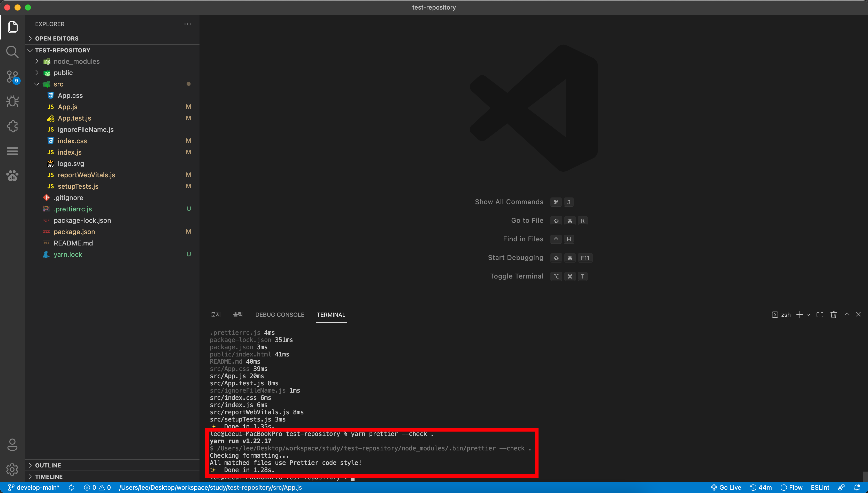
Task: Open the new terminal launch profile dropdown
Action: point(808,315)
